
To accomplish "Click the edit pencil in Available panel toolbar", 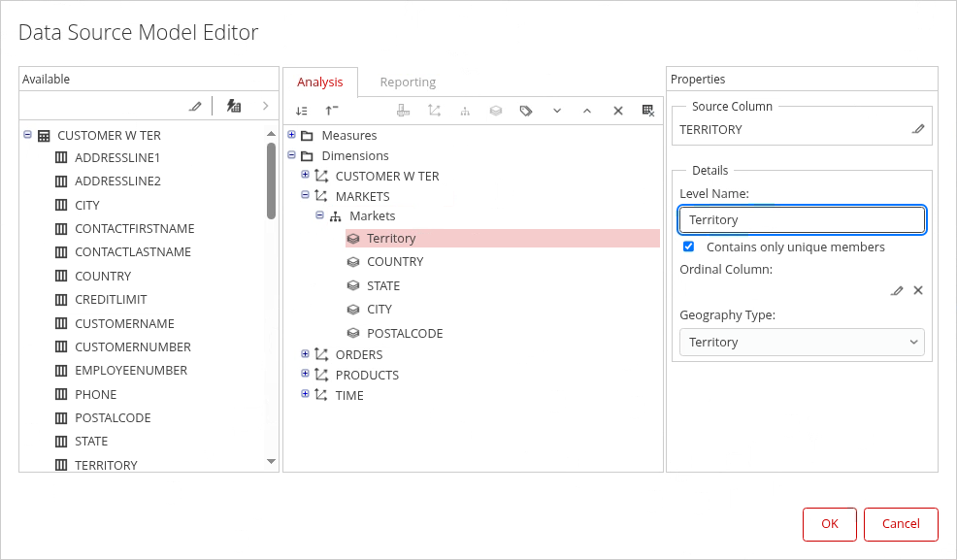I will [x=195, y=106].
